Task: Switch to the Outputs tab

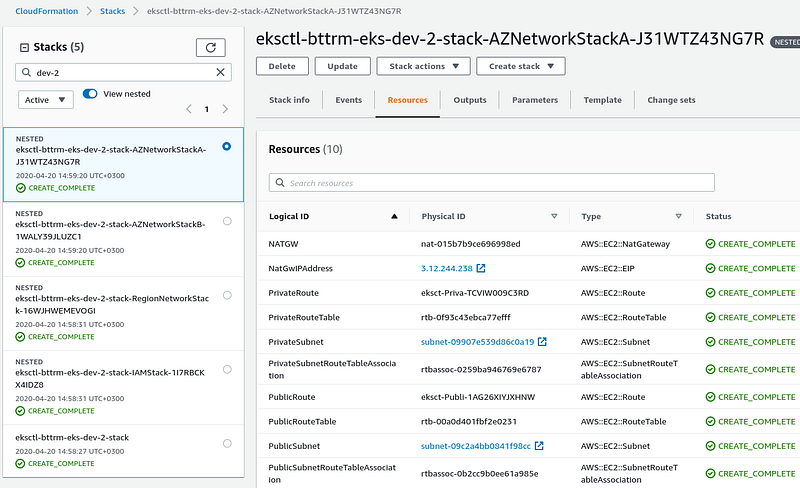Action: click(x=470, y=100)
